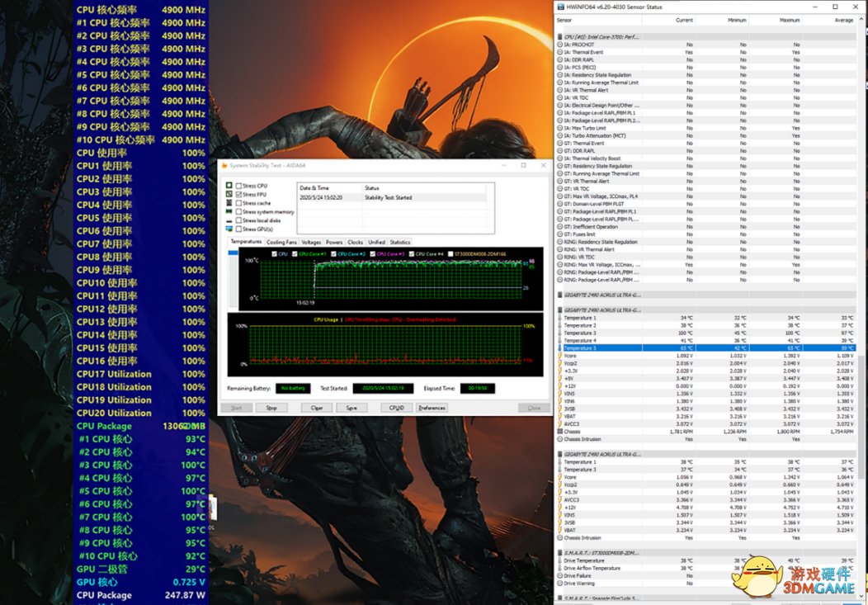Click the Clear button in AIDA64
This screenshot has width=868, height=605.
(x=317, y=408)
